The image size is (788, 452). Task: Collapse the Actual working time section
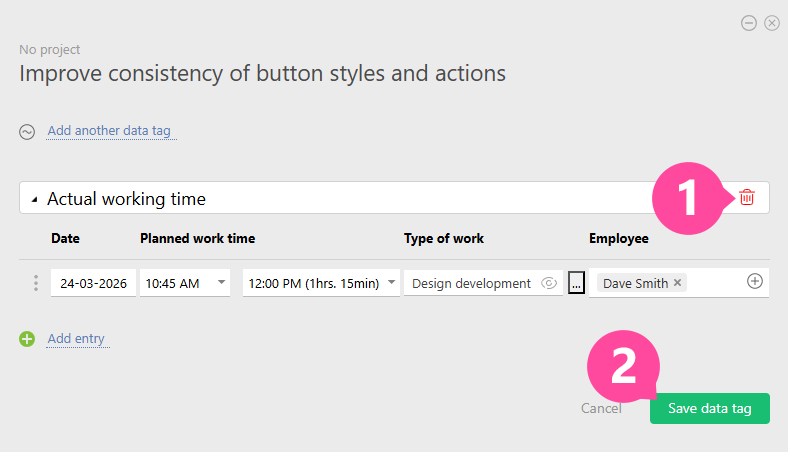tap(35, 199)
